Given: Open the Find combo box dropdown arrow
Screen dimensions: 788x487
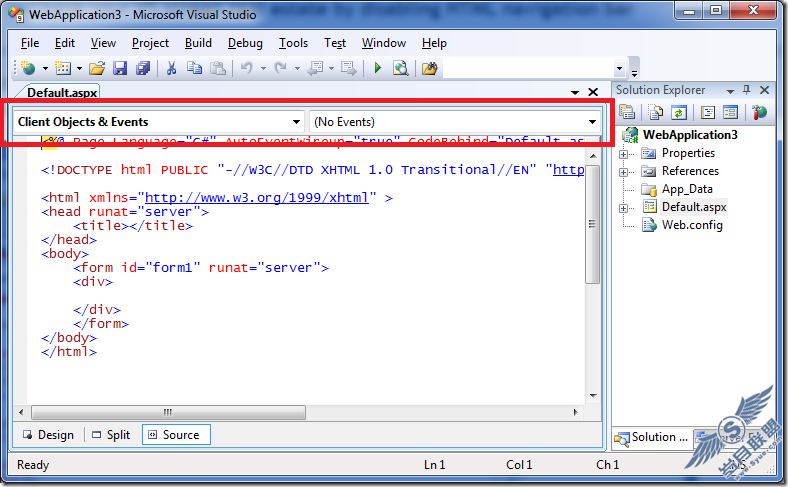Looking at the screenshot, I should (619, 68).
